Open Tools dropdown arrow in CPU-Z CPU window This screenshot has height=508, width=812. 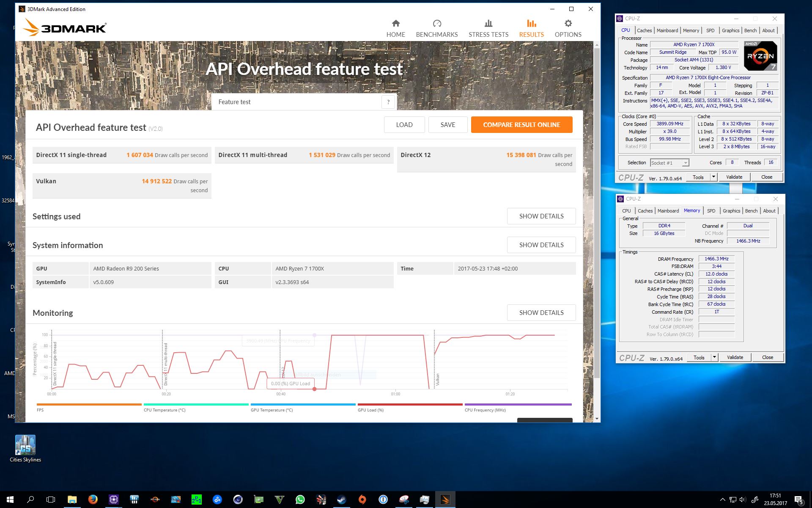713,177
